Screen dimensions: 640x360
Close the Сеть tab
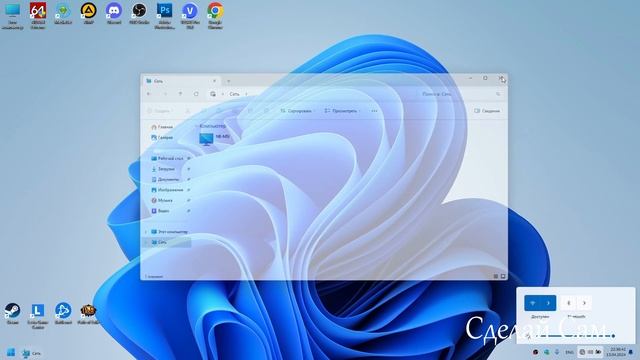(x=214, y=81)
